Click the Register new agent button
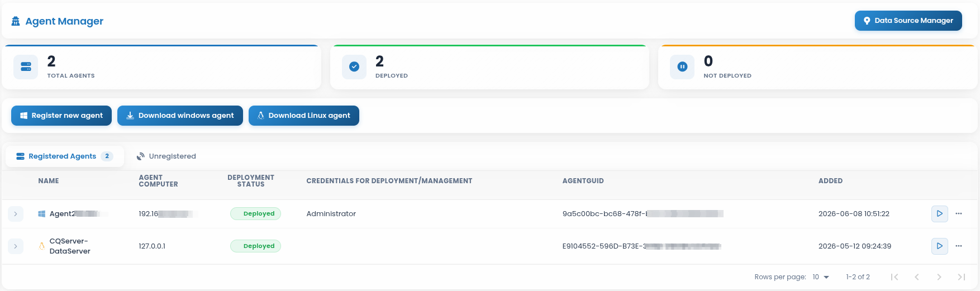 pos(61,116)
